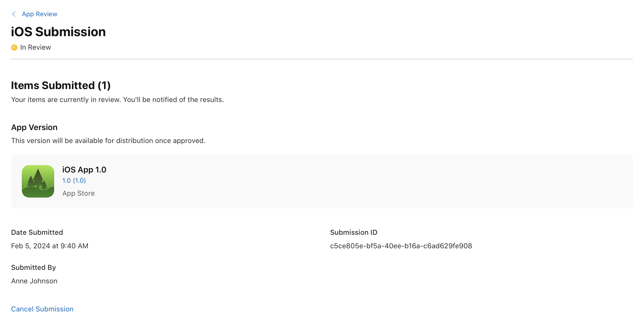The width and height of the screenshot is (644, 326).
Task: Click the Items Submitted (1) heading
Action: pos(61,85)
